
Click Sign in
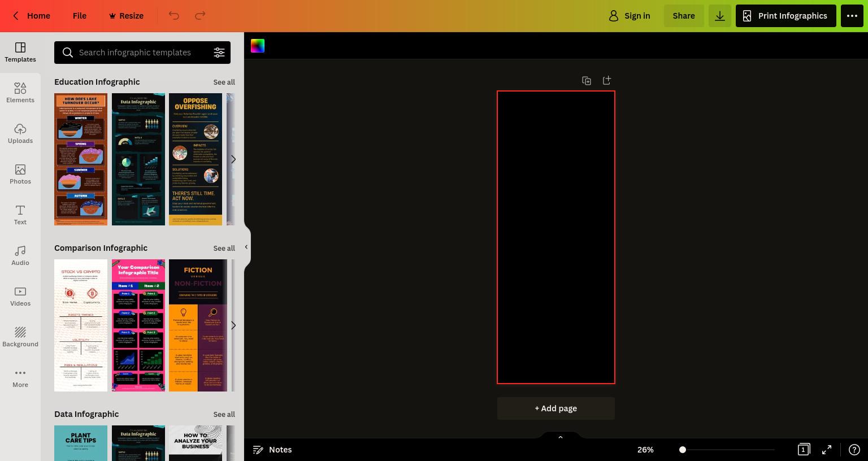point(629,16)
